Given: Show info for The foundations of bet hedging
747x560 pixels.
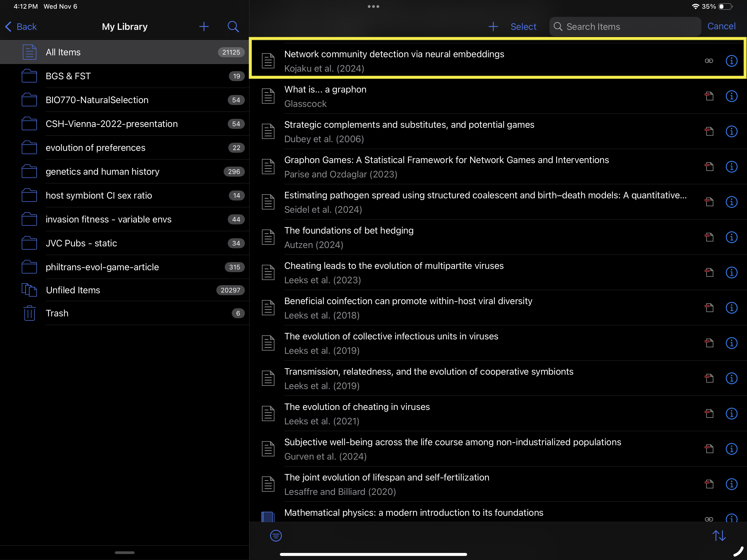Looking at the screenshot, I should pyautogui.click(x=731, y=237).
